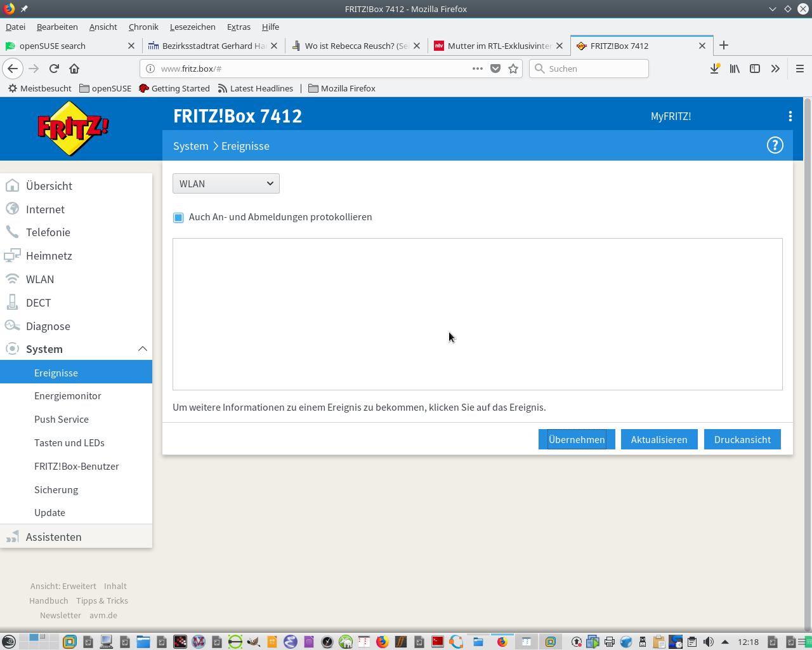The width and height of the screenshot is (812, 650).
Task: Click the Internet globe icon in sidebar
Action: pyautogui.click(x=12, y=209)
